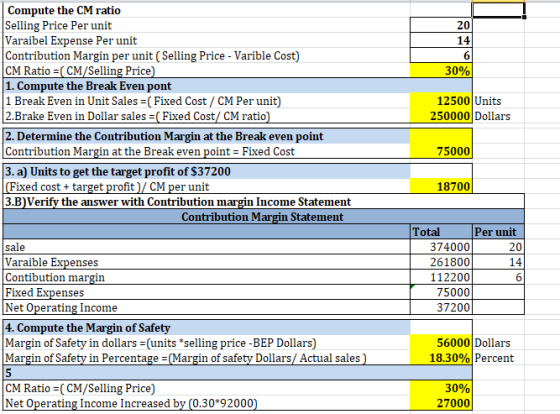Screen dimensions: 560x414
Task: Select the 18.30% margin of safety cell
Action: pyautogui.click(x=441, y=358)
